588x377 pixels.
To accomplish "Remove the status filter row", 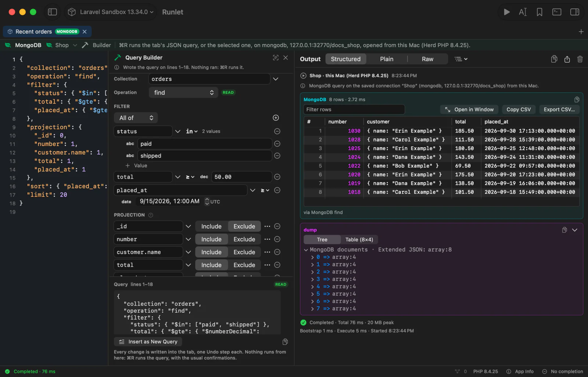I will coord(277,131).
